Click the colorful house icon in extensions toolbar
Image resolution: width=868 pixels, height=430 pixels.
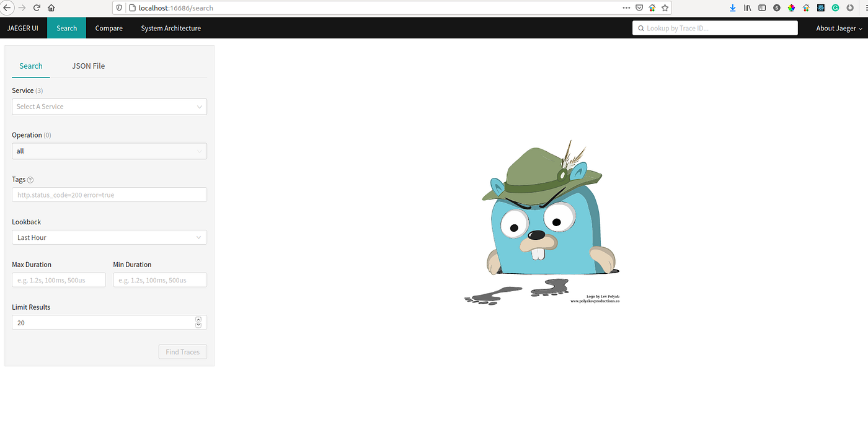click(806, 8)
